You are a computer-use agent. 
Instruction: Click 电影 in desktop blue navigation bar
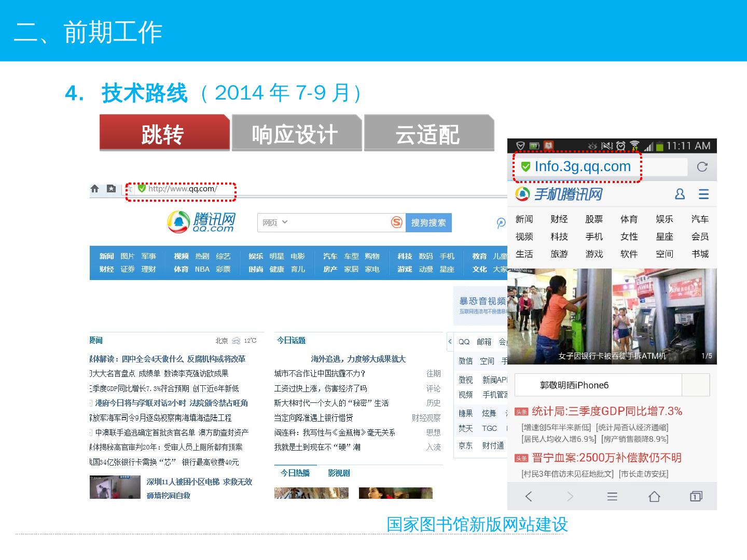(x=298, y=256)
